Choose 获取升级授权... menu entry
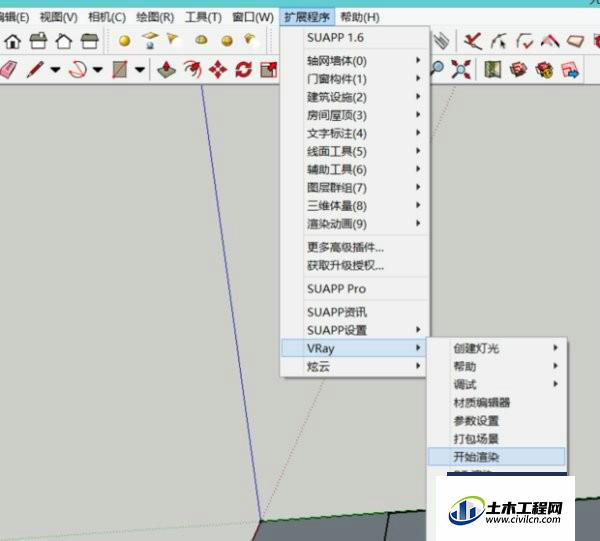This screenshot has width=600, height=541. point(354,265)
